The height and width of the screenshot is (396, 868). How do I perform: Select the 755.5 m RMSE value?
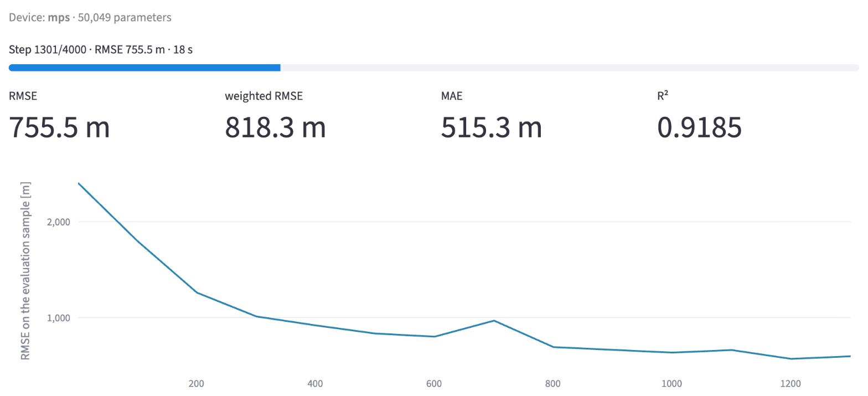60,127
